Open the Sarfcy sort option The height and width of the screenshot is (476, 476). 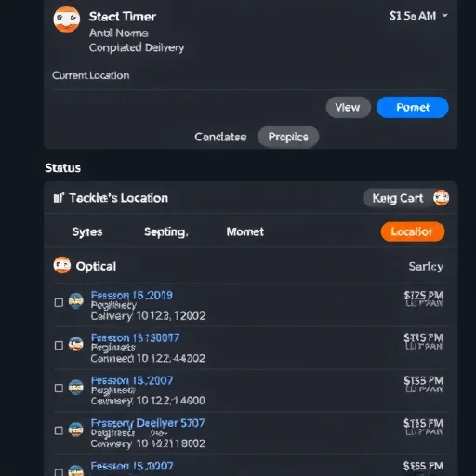pyautogui.click(x=426, y=267)
